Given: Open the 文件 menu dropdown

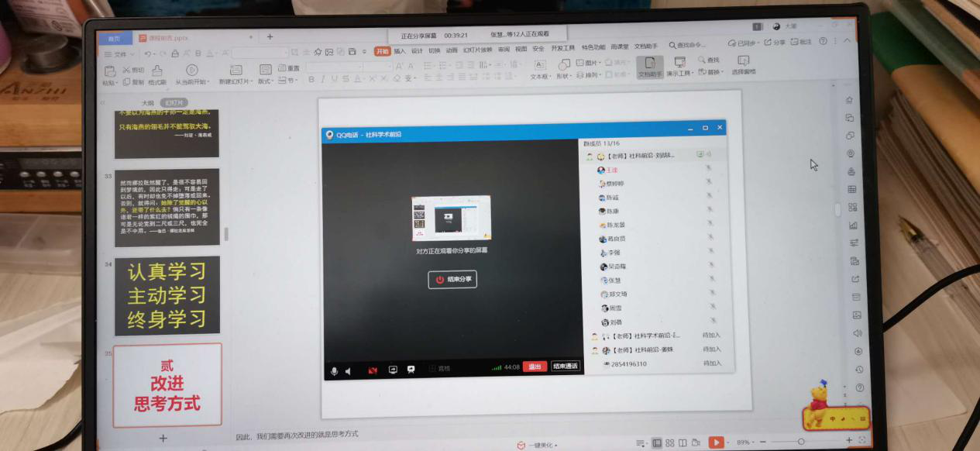Looking at the screenshot, I should coord(121,54).
